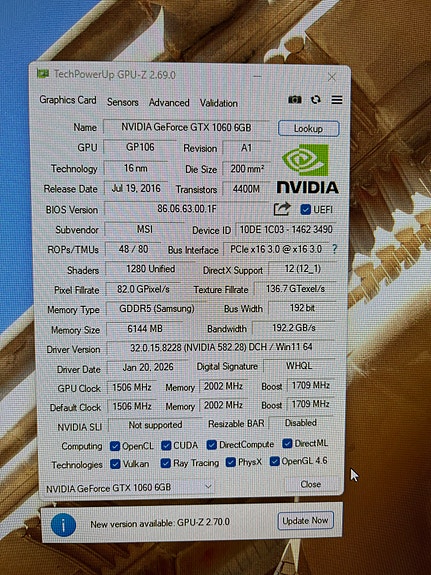Image resolution: width=431 pixels, height=575 pixels.
Task: Open the GPU selection dropdown at bottom
Action: (129, 487)
